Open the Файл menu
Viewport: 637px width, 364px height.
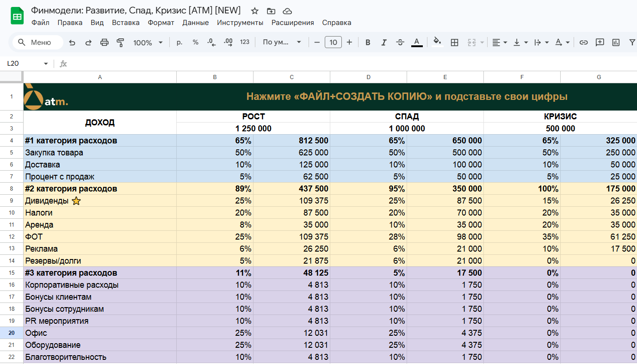pos(41,23)
